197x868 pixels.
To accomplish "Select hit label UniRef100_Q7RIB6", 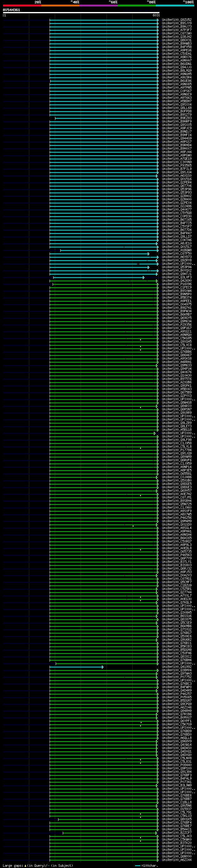I will [177, 714].
